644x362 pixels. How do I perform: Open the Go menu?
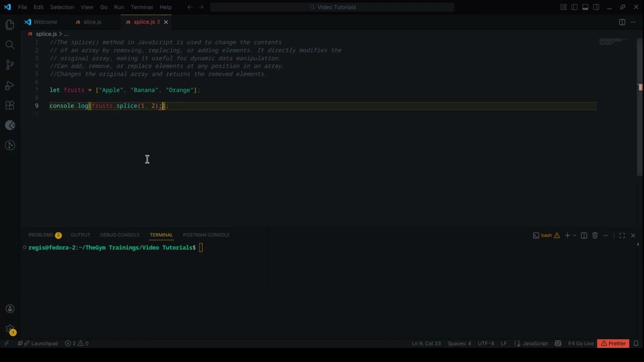coord(104,7)
